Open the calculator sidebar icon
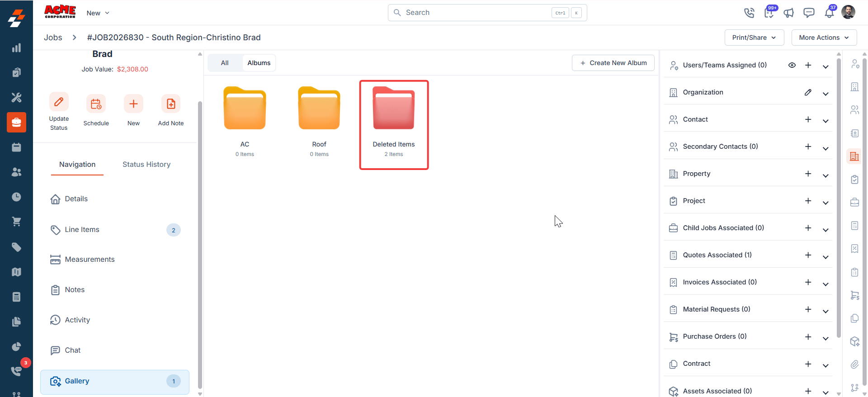This screenshot has width=868, height=397. pos(16,297)
